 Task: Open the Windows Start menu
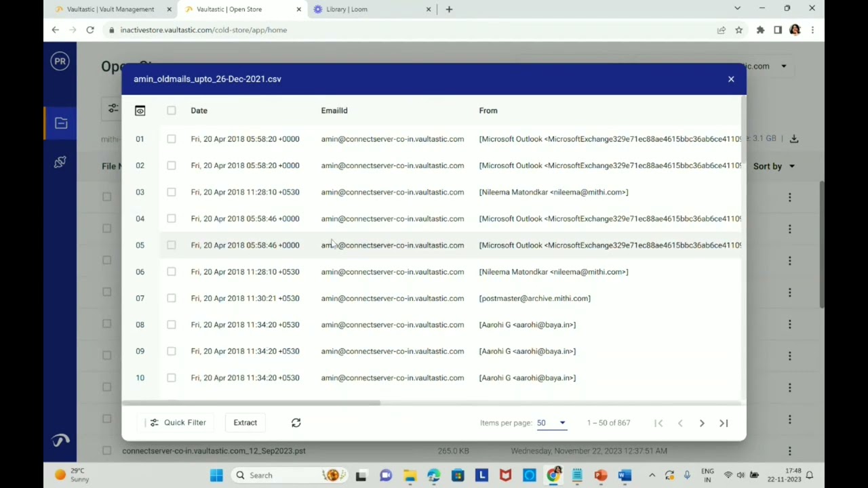[216, 476]
